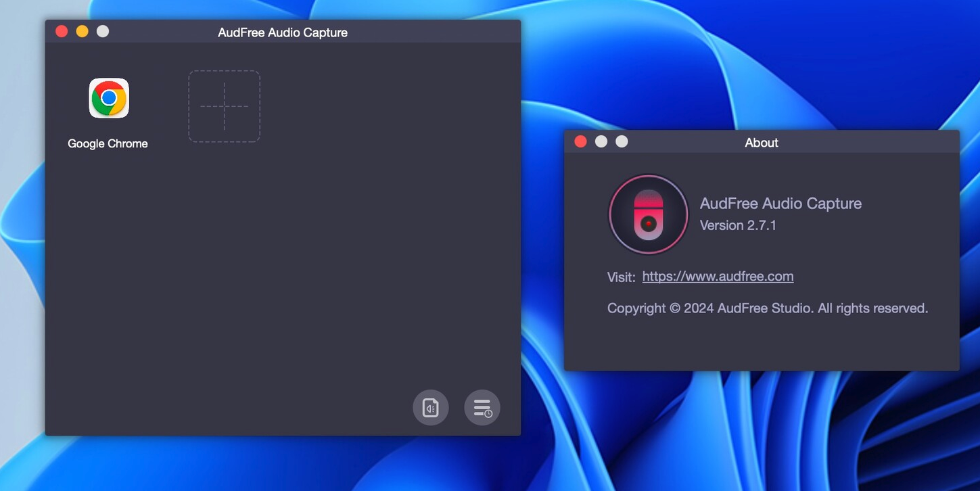Viewport: 980px width, 491px height.
Task: Click the "Visit:" label in About
Action: (x=622, y=277)
